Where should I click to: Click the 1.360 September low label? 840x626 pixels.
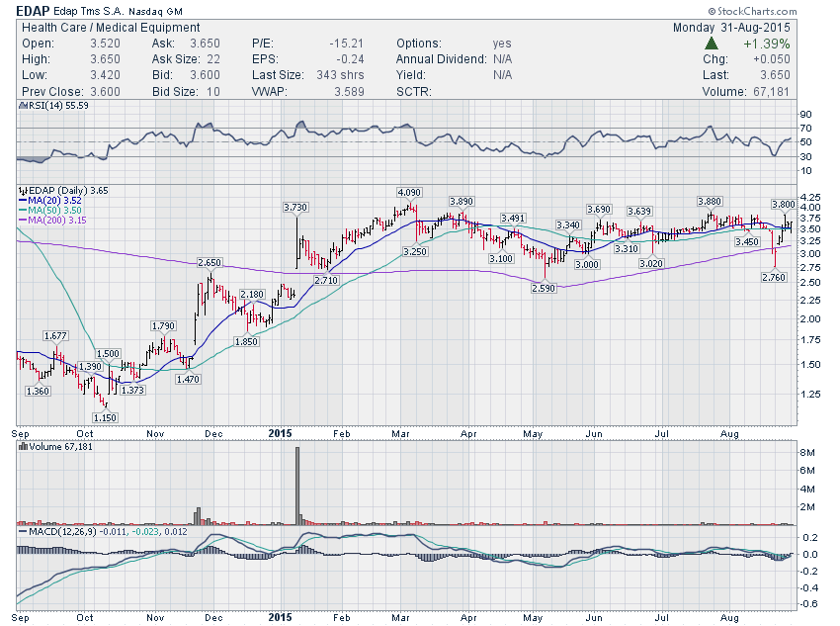38,392
